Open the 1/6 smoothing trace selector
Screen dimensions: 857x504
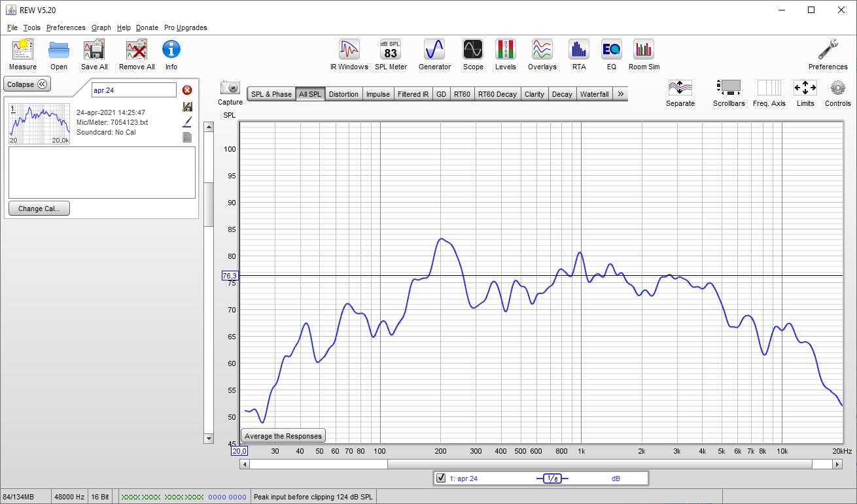(x=552, y=479)
